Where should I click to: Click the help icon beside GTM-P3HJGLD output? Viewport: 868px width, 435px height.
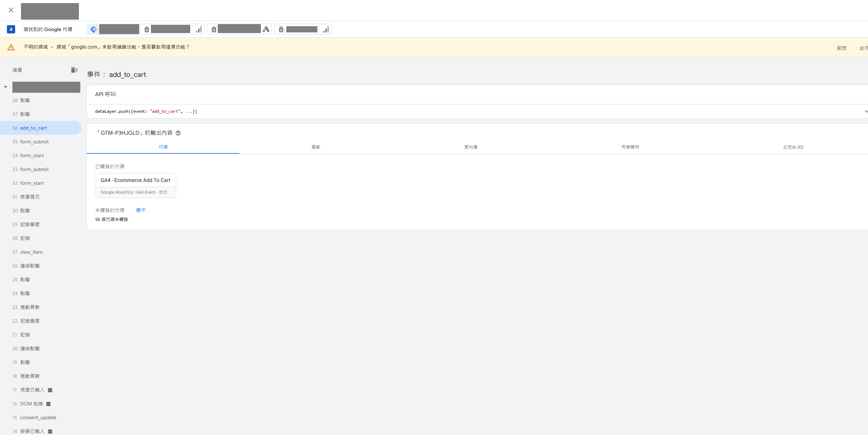178,133
